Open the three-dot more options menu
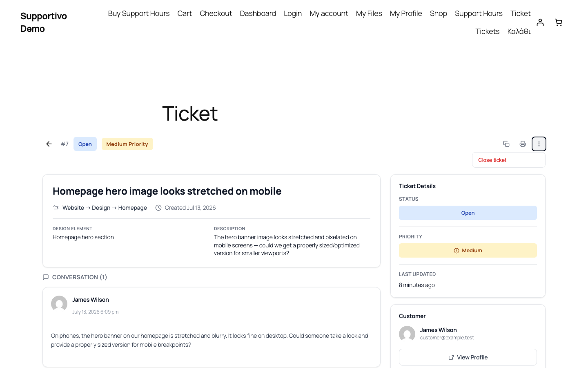588x368 pixels. click(539, 144)
